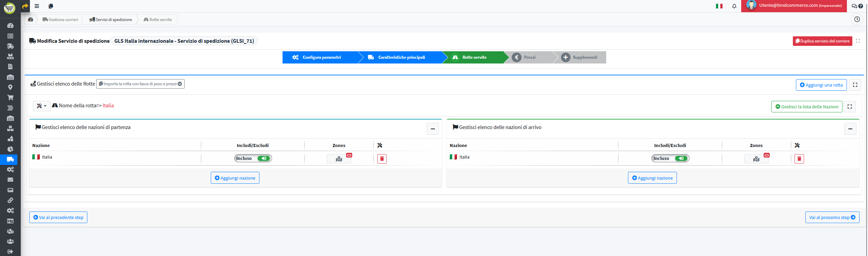This screenshot has height=256, width=868.
Task: Click the notification bell icon
Action: click(x=734, y=6)
